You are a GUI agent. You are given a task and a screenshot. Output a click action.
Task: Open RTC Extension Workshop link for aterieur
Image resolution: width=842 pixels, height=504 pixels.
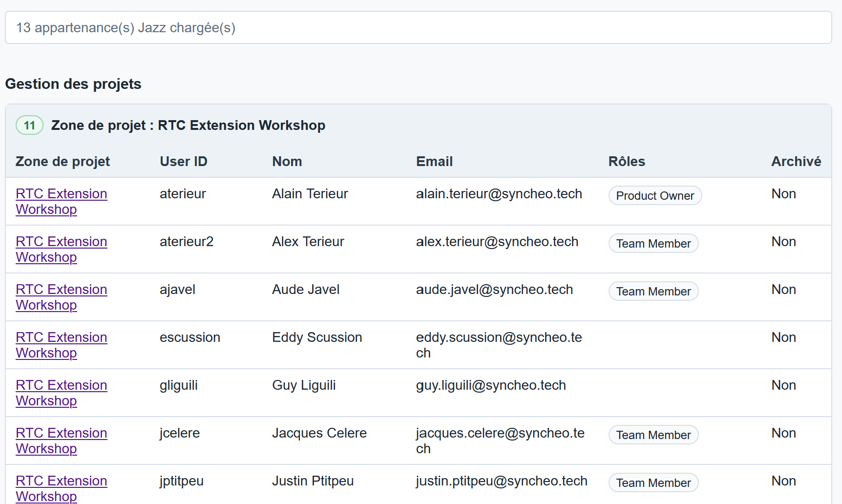[62, 201]
